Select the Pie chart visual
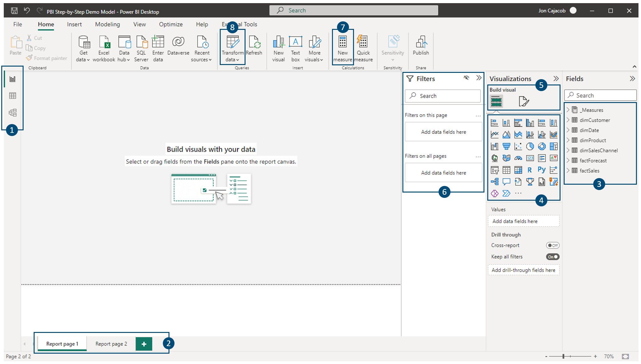The image size is (641, 364). tap(530, 146)
